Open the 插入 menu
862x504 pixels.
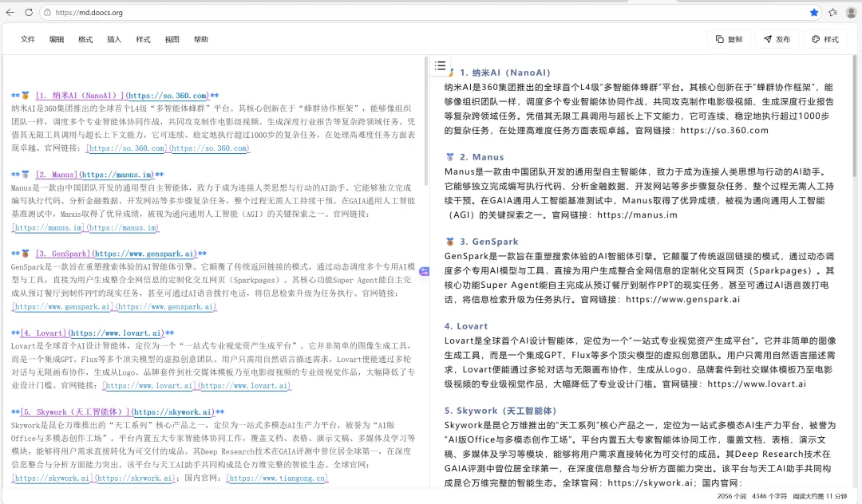point(114,40)
